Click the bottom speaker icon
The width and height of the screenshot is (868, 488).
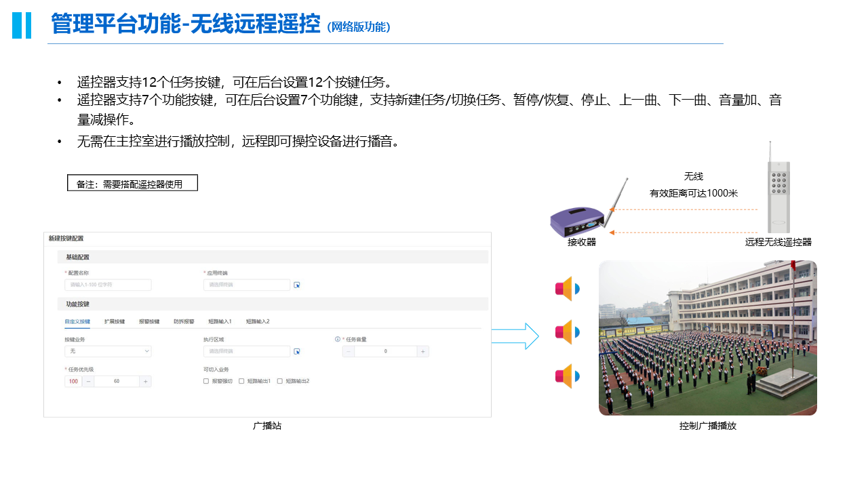click(567, 376)
